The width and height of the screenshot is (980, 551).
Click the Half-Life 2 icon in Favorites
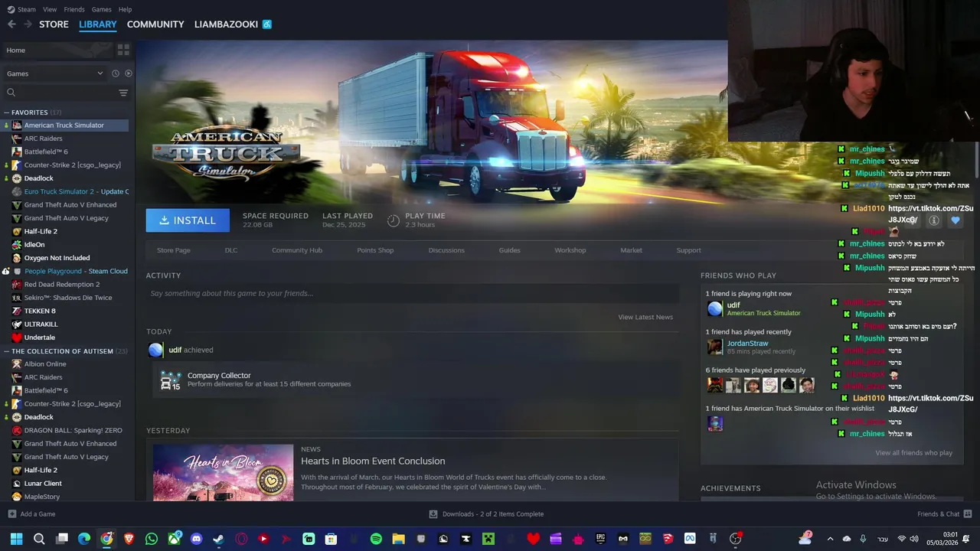click(17, 231)
